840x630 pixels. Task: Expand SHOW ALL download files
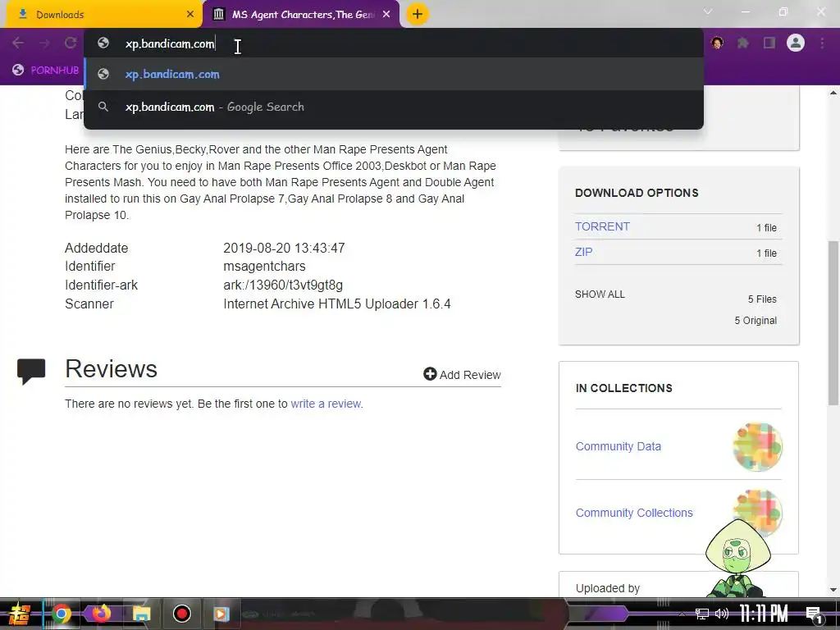coord(600,294)
